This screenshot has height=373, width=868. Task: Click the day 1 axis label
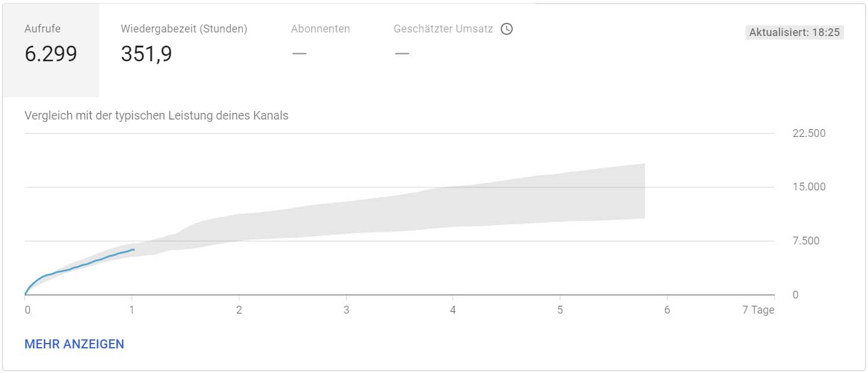tap(132, 310)
